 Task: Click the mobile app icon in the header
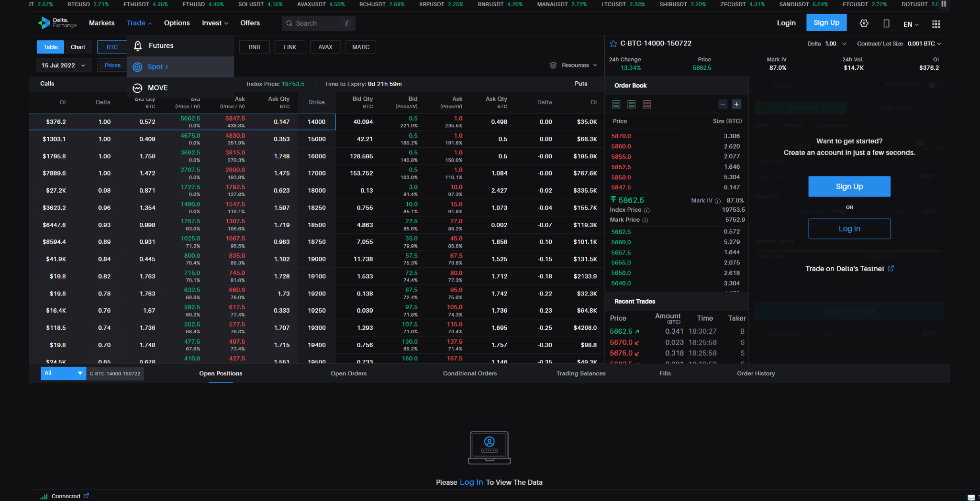886,22
